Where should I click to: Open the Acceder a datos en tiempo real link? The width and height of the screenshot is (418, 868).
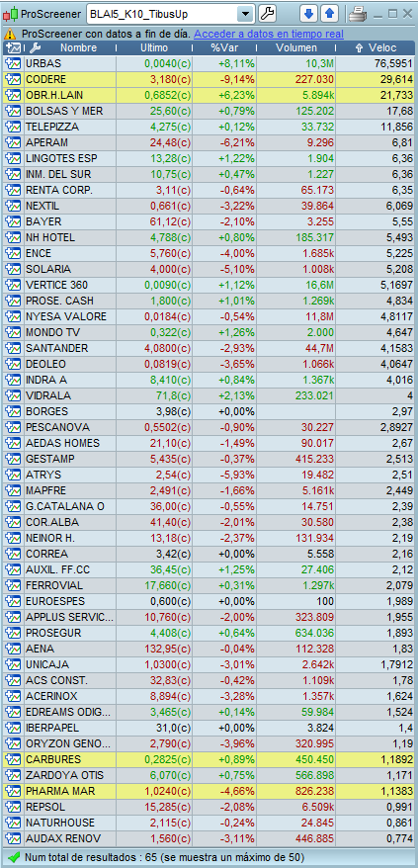[x=269, y=34]
